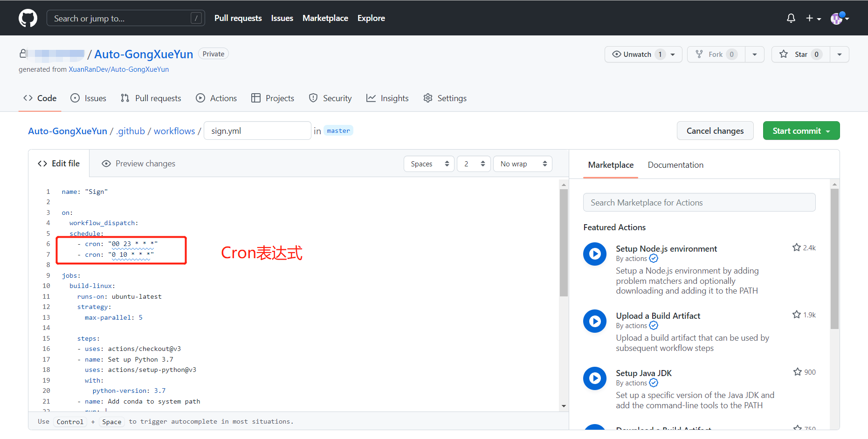Click the editor vertical scrollbar thumb

pos(564,243)
